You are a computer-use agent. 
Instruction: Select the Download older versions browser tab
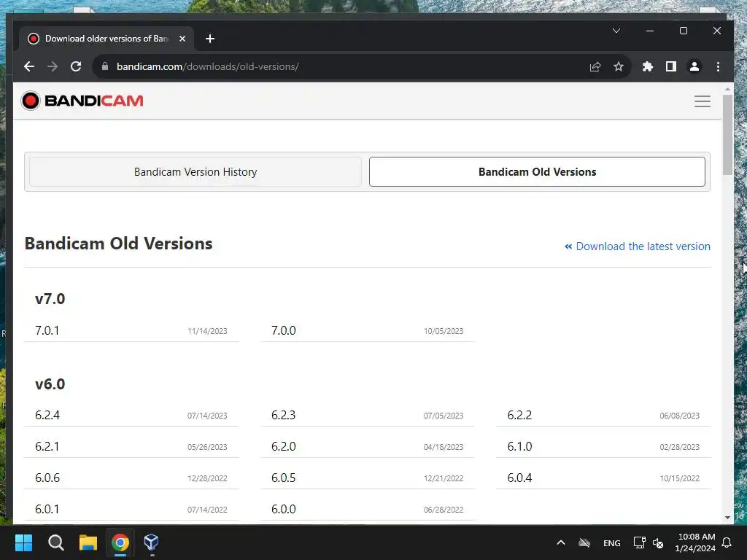107,39
